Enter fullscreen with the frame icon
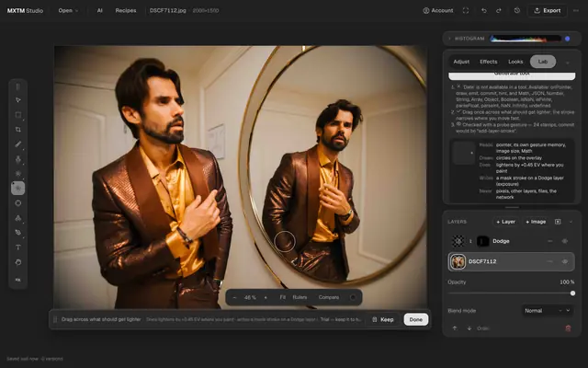 tap(466, 10)
